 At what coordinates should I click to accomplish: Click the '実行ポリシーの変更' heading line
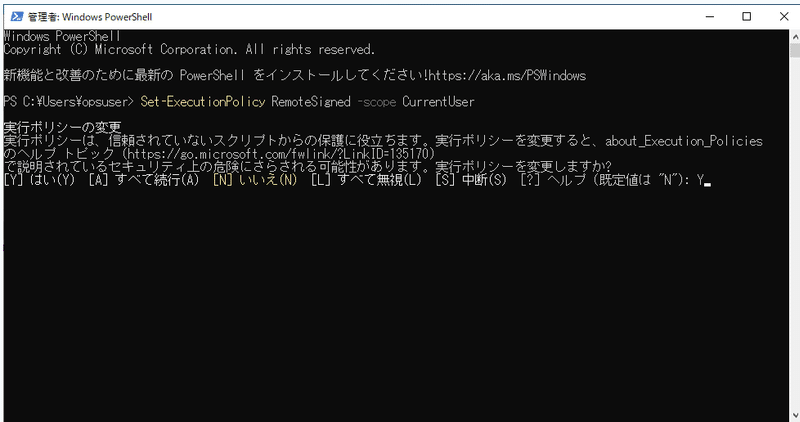point(63,127)
